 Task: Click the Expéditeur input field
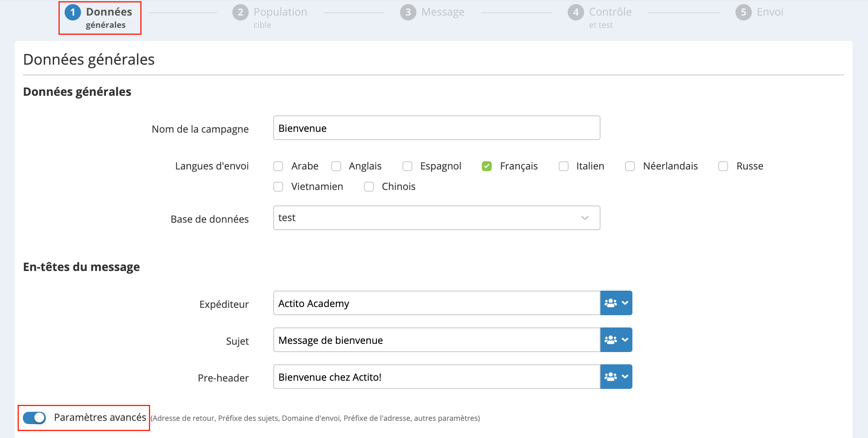click(x=436, y=303)
